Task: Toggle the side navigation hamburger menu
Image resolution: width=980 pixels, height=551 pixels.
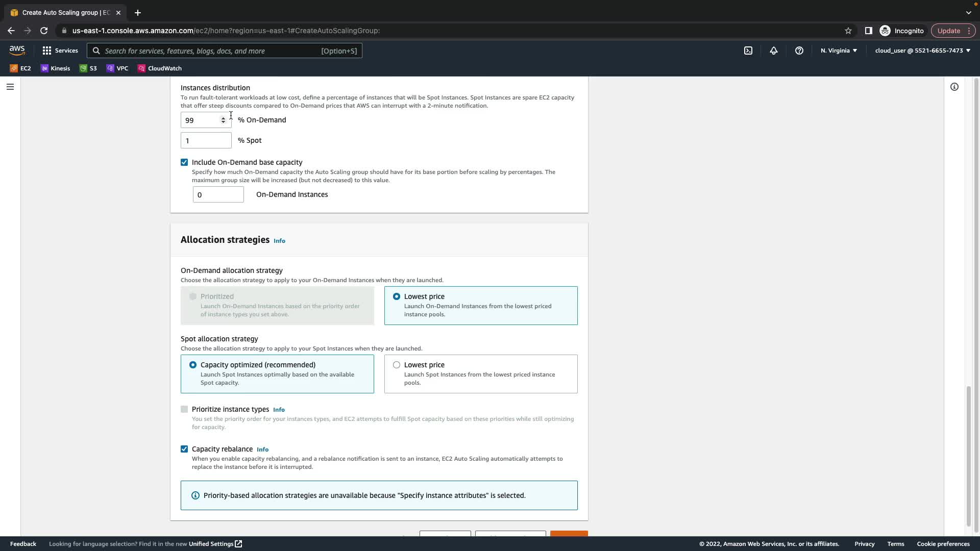Action: pos(10,87)
